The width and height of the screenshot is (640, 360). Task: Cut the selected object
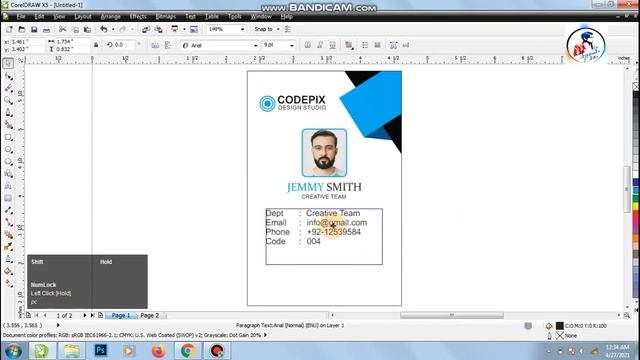tap(62, 29)
